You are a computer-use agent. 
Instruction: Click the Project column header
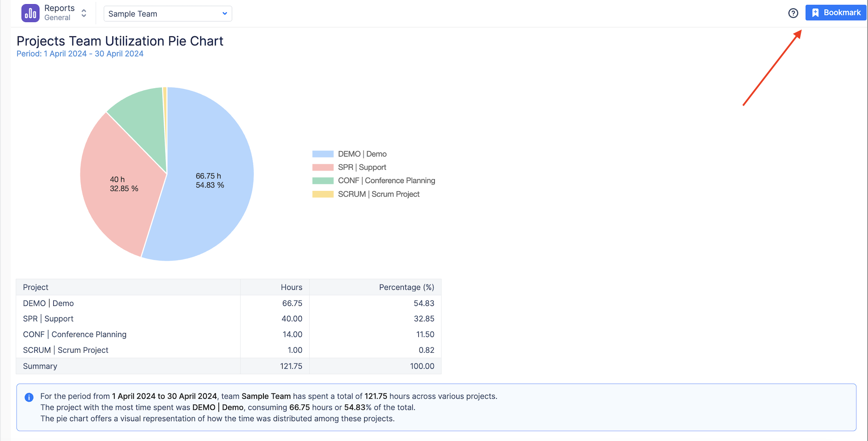[x=36, y=287]
